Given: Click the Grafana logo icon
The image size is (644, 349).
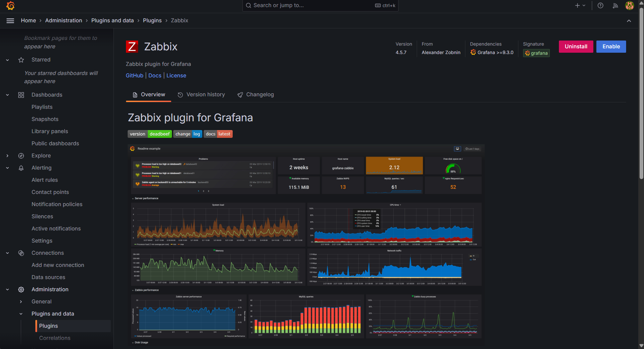Looking at the screenshot, I should click(x=10, y=5).
